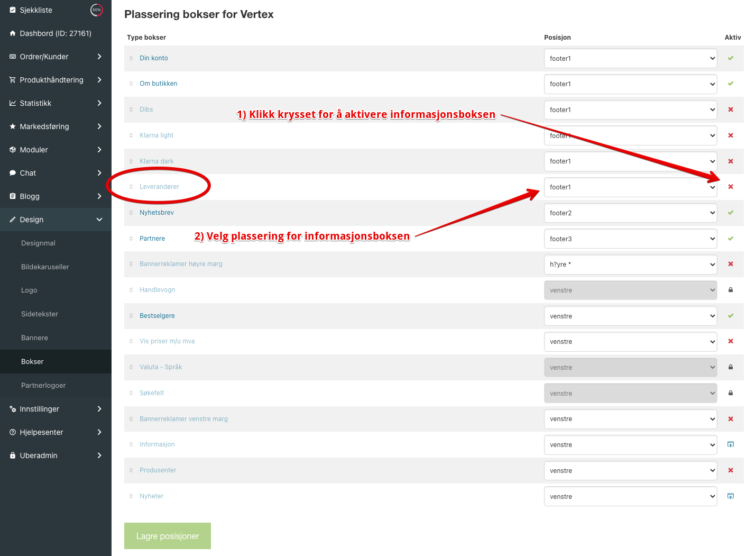Click the drag handle for Dibs row
The image size is (756, 556).
pos(131,110)
